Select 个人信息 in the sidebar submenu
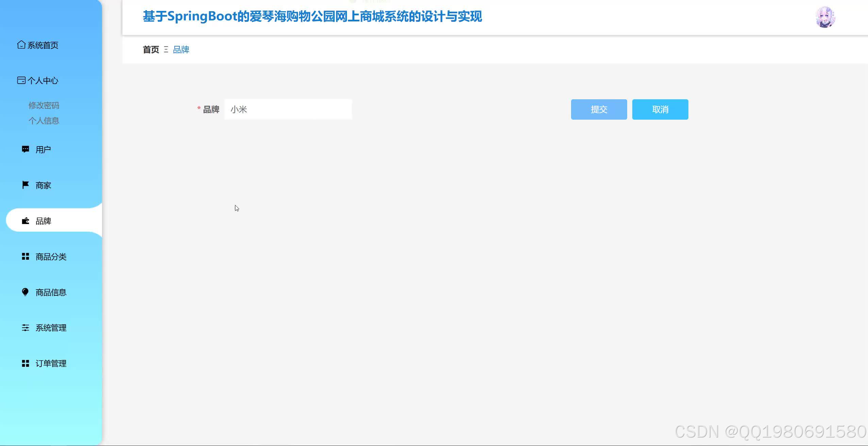Image resolution: width=868 pixels, height=446 pixels. pos(44,120)
